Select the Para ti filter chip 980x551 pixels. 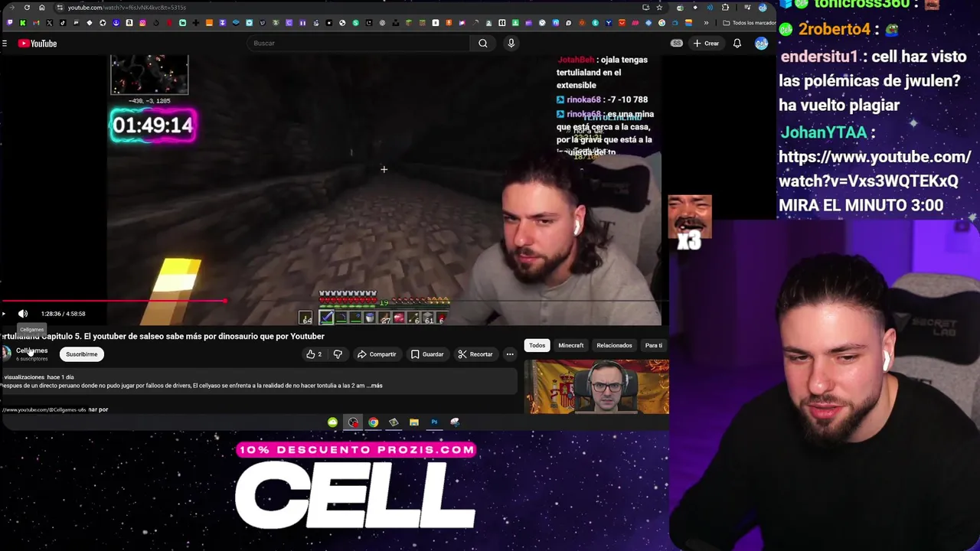click(x=654, y=345)
